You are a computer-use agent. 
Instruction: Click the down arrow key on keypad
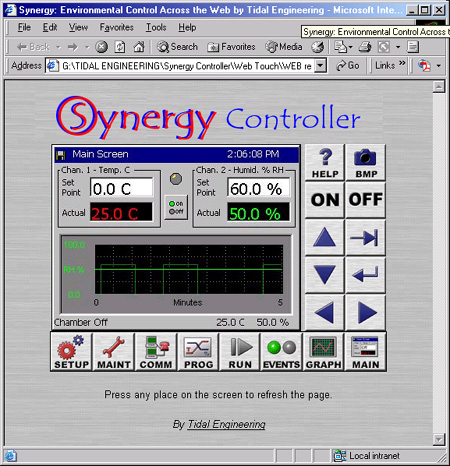tap(325, 275)
